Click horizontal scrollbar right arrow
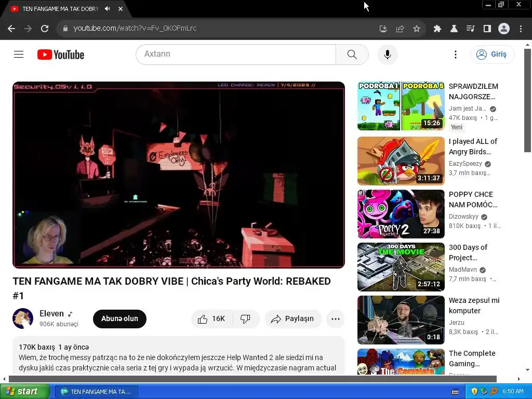This screenshot has height=399, width=532. [x=519, y=379]
